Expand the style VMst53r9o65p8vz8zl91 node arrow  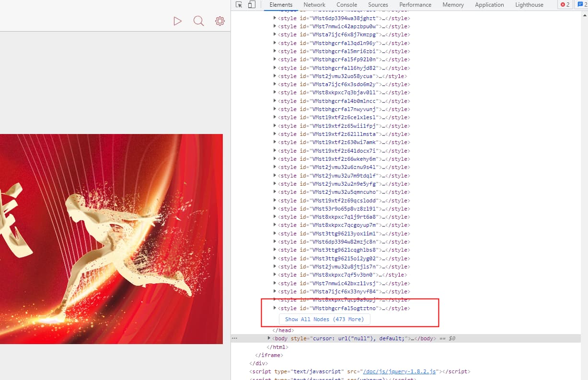(275, 209)
